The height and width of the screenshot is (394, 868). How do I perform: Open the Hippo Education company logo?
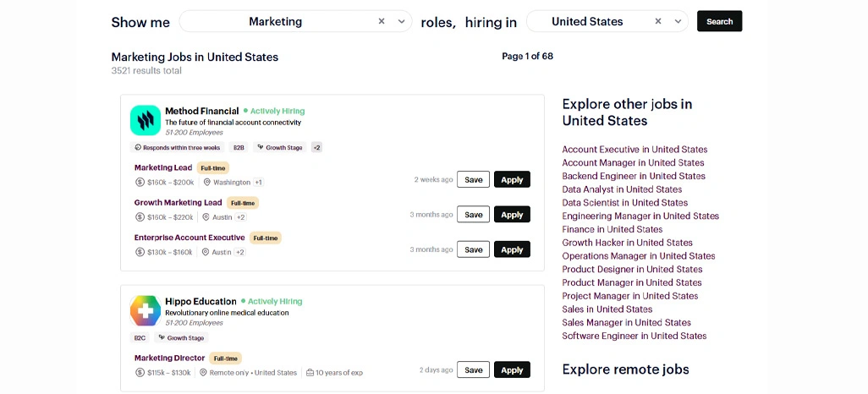pyautogui.click(x=145, y=310)
